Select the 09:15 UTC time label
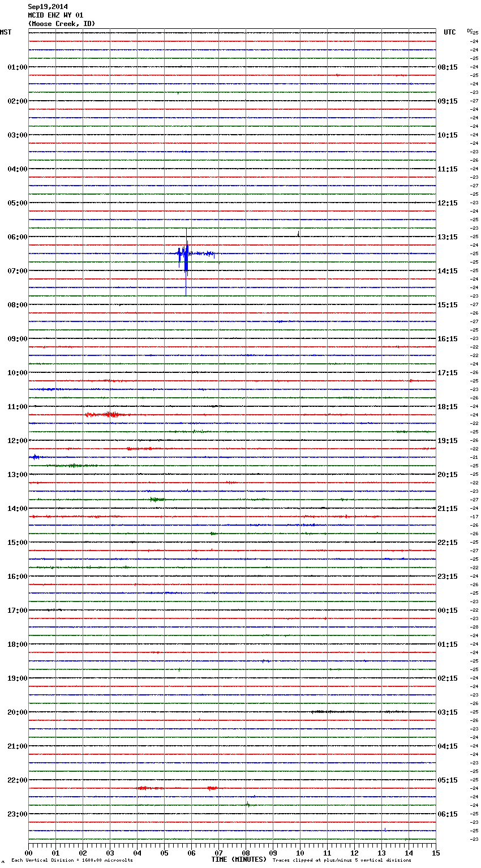Viewport: 481px width, 868px height. pyautogui.click(x=448, y=101)
